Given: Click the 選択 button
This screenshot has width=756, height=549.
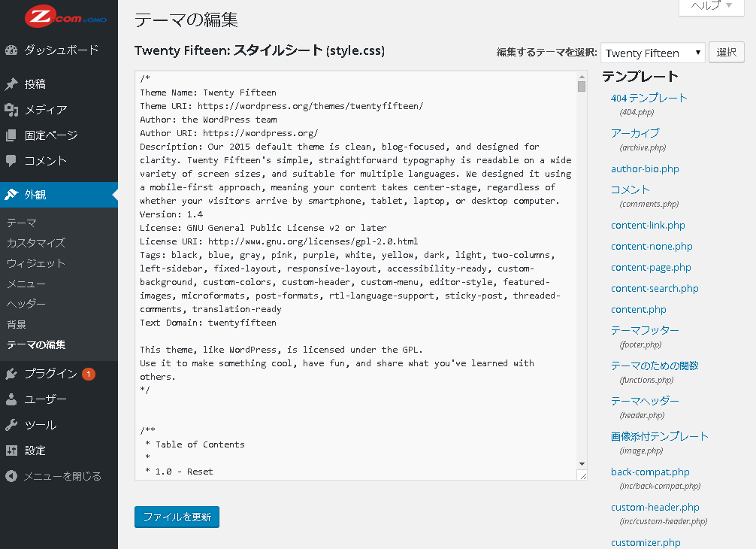Looking at the screenshot, I should pyautogui.click(x=727, y=52).
